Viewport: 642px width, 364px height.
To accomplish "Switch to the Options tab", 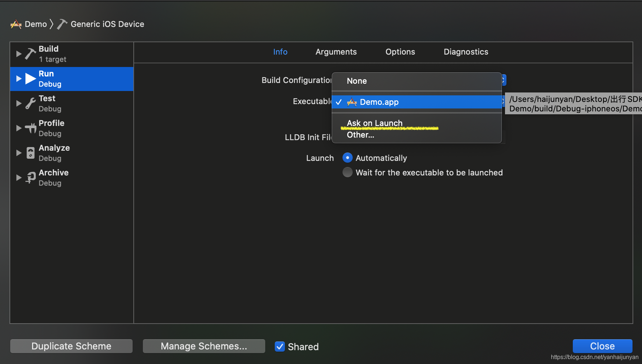I will [400, 52].
